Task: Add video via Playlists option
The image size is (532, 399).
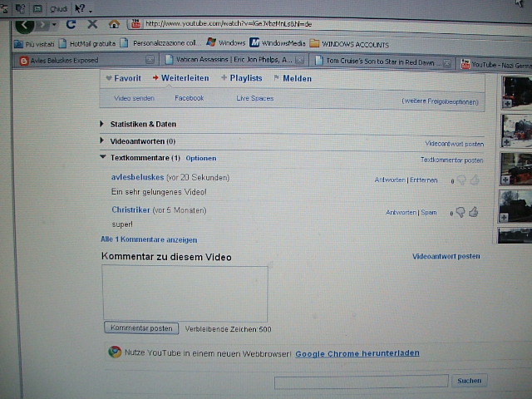Action: coord(242,78)
